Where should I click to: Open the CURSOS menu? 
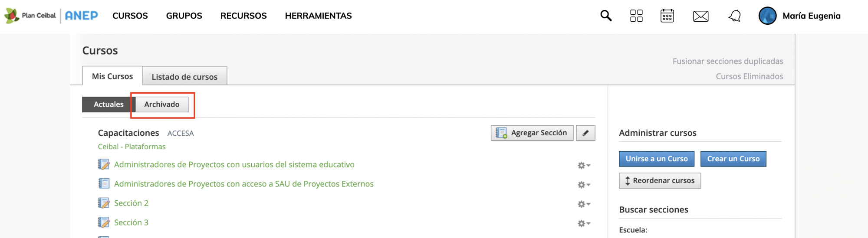click(x=130, y=16)
